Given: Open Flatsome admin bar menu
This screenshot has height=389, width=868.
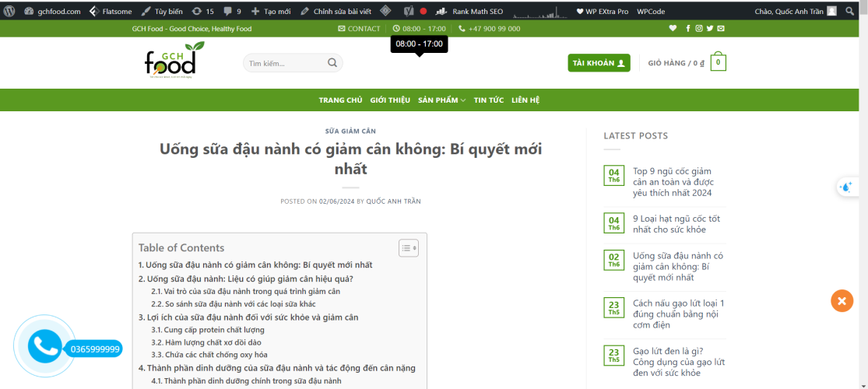Looking at the screenshot, I should click(x=111, y=11).
